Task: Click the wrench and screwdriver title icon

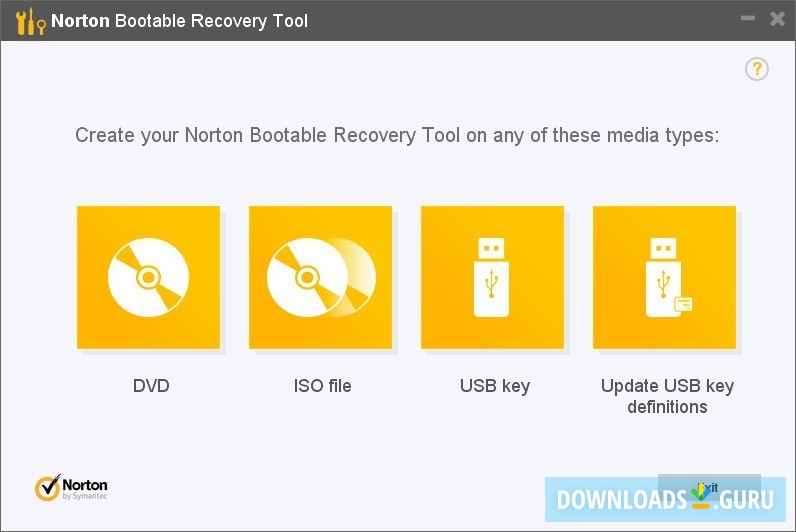Action: pyautogui.click(x=30, y=21)
